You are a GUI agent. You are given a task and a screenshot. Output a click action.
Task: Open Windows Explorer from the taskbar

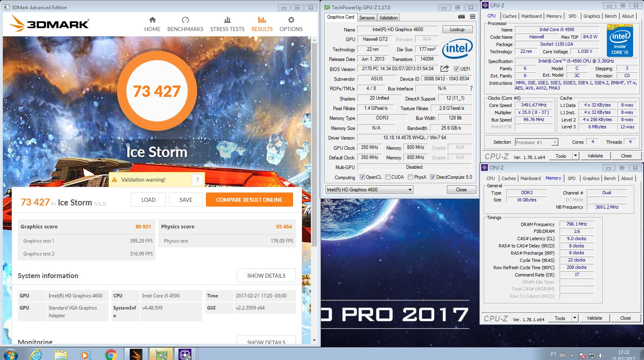61,354
